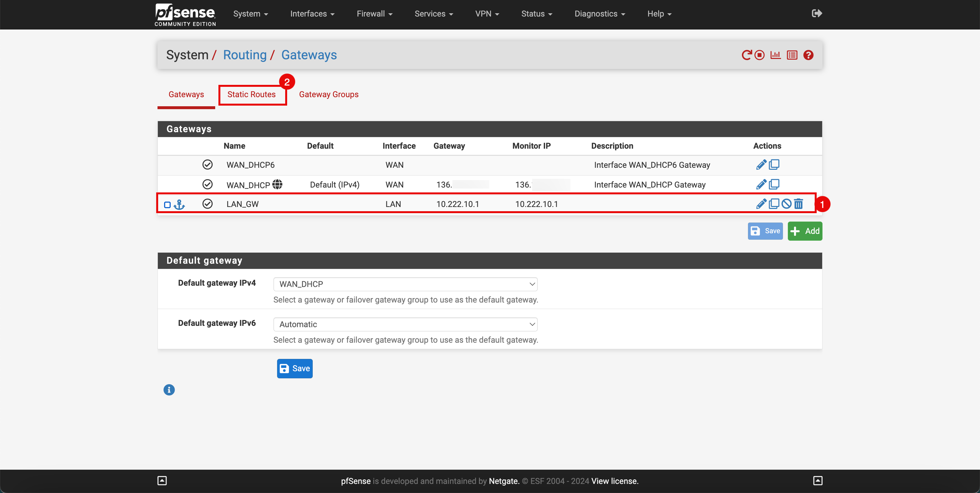Click the green Add button
Image resolution: width=980 pixels, height=493 pixels.
(x=805, y=230)
